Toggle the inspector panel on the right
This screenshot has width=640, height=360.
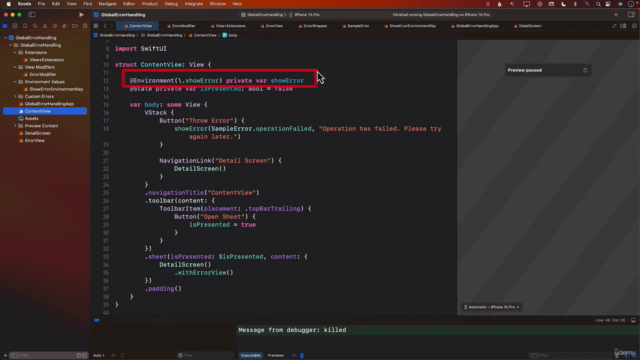(631, 15)
